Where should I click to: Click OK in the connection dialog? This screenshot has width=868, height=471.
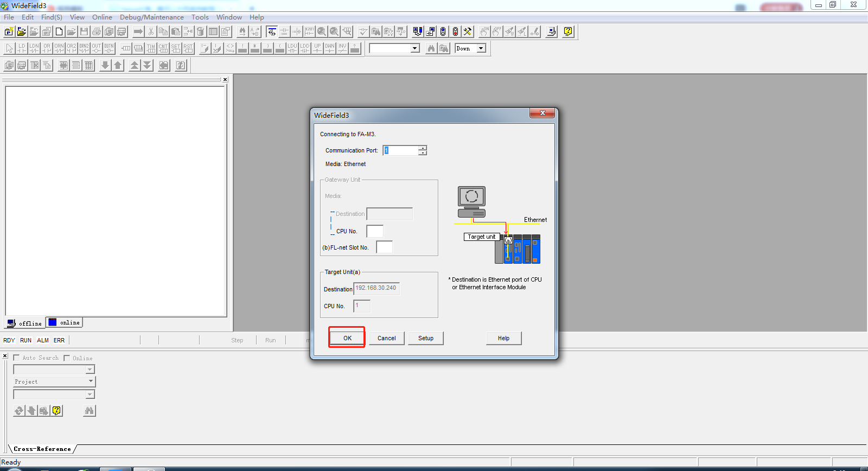pos(347,338)
